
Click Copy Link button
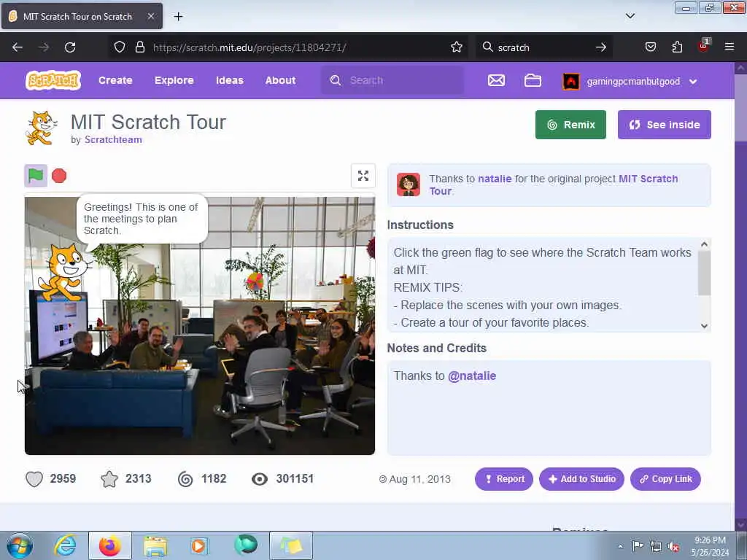click(665, 479)
